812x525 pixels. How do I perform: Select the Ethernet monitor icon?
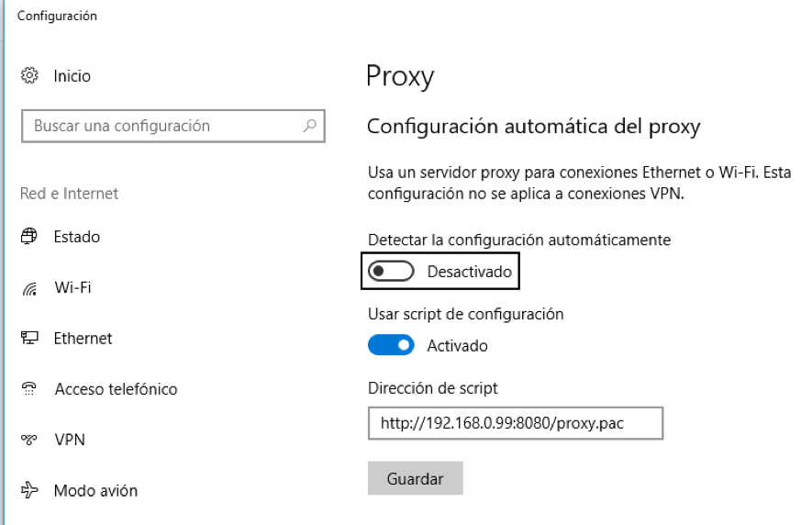(29, 338)
